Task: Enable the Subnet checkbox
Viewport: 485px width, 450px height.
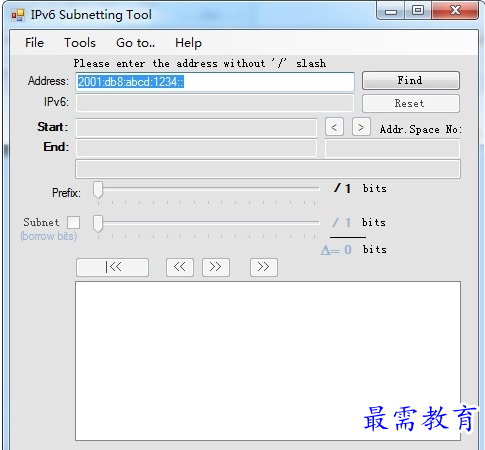Action: coord(73,222)
